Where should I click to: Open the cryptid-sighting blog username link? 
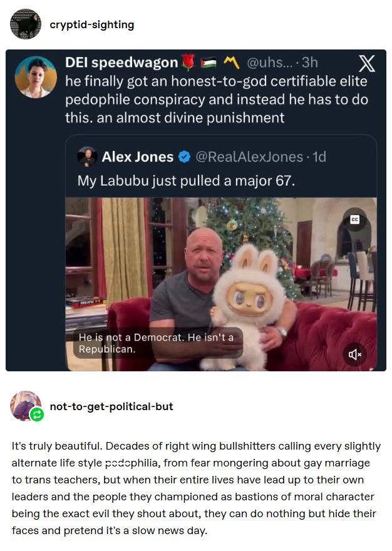click(91, 24)
